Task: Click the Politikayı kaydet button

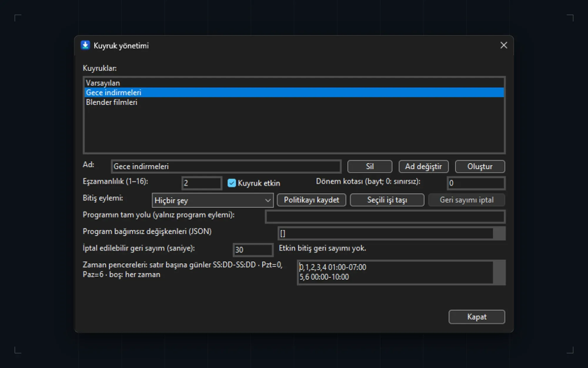Action: coord(311,200)
